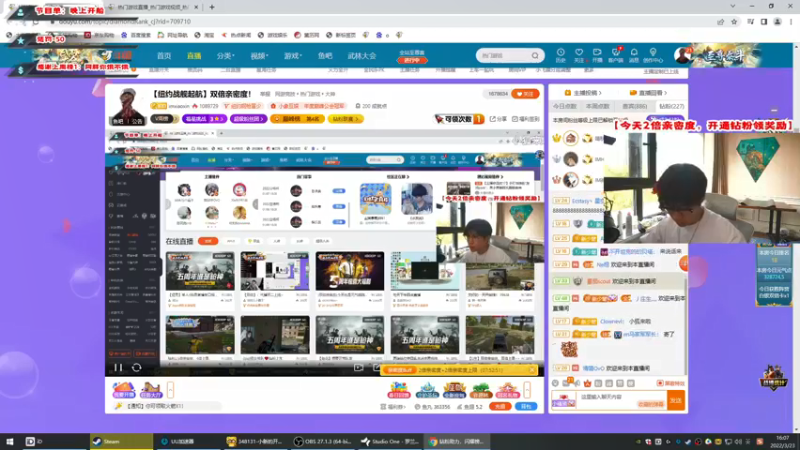Switch to Studio One in taskbar

coord(390,441)
